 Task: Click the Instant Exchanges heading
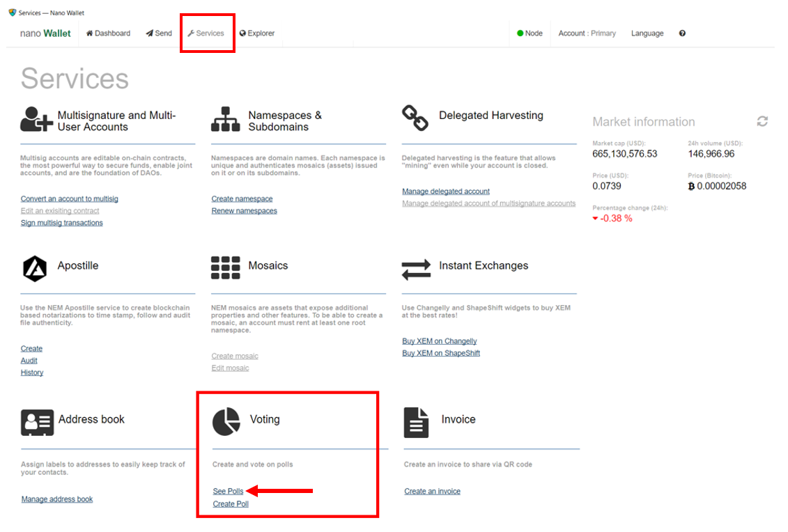[x=484, y=266]
